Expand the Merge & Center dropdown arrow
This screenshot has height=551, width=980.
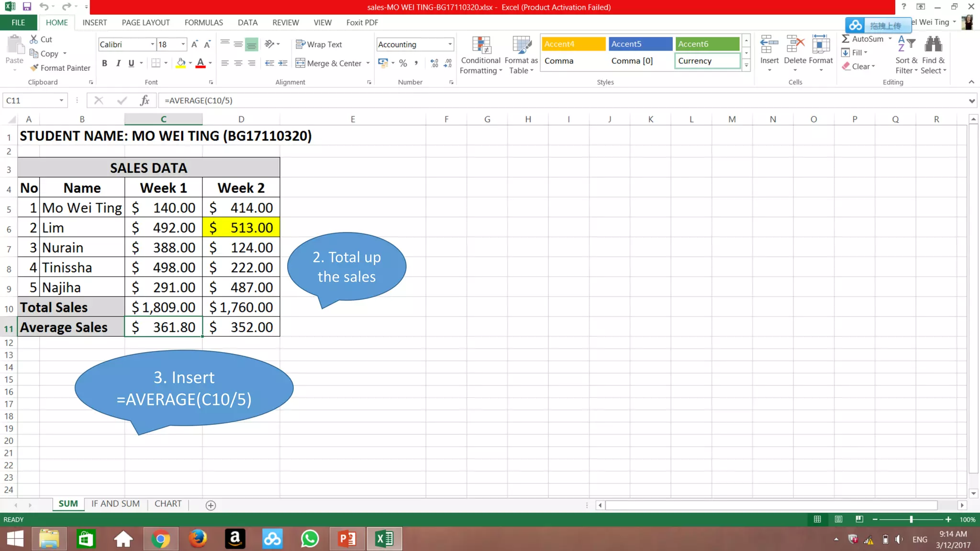point(368,63)
